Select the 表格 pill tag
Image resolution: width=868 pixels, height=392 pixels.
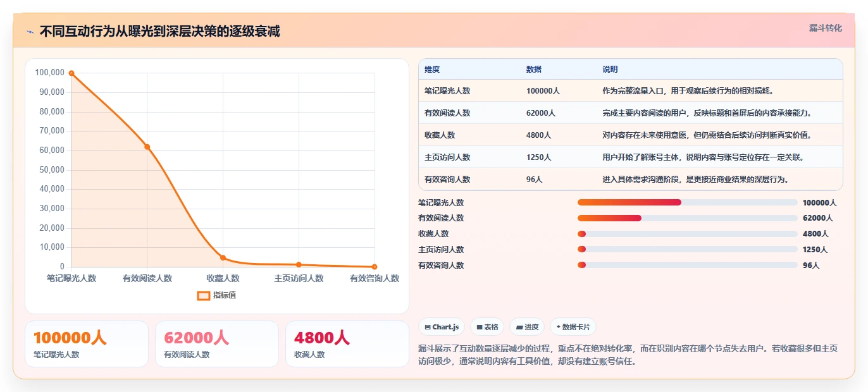point(487,327)
